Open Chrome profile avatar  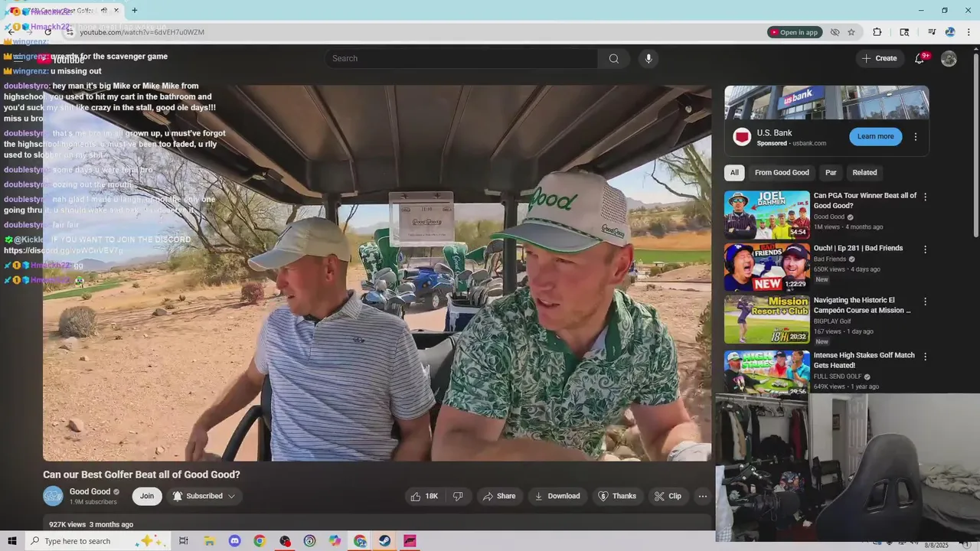coord(950,32)
